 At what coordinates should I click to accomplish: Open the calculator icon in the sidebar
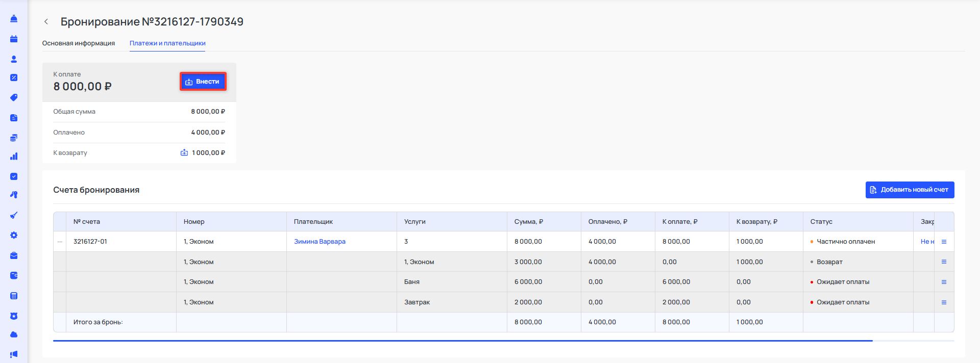pos(14,296)
